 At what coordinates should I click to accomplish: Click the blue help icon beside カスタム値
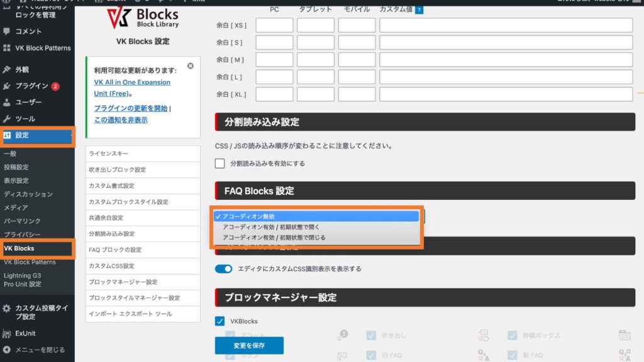pos(419,9)
